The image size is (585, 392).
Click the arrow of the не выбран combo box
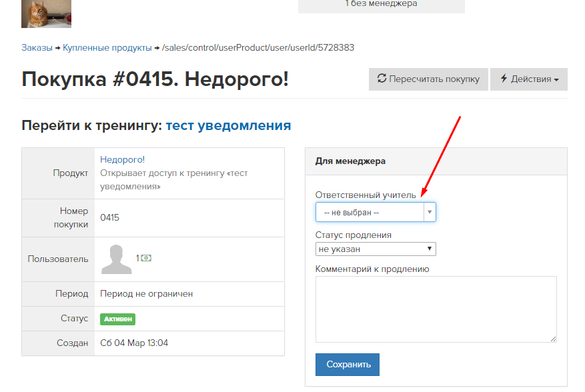click(430, 212)
